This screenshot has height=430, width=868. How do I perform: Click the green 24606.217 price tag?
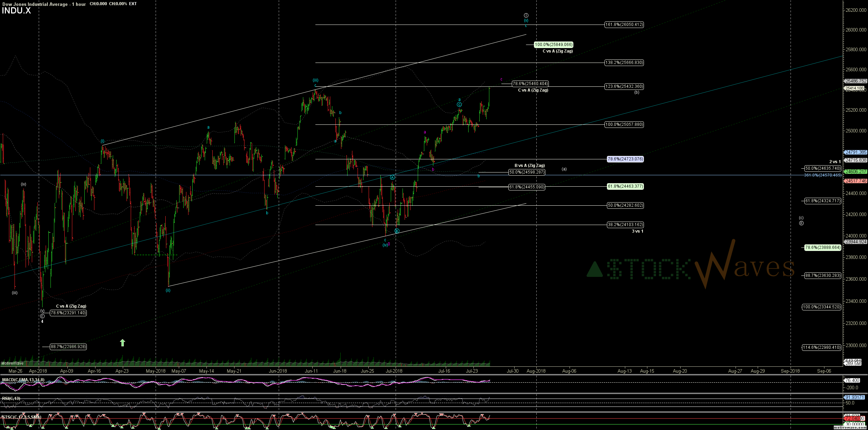coord(856,171)
